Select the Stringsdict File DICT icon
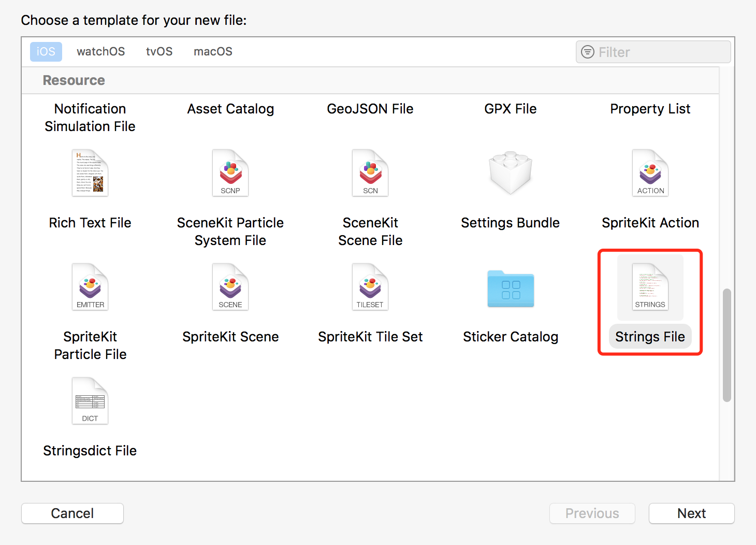This screenshot has height=545, width=756. (x=90, y=401)
